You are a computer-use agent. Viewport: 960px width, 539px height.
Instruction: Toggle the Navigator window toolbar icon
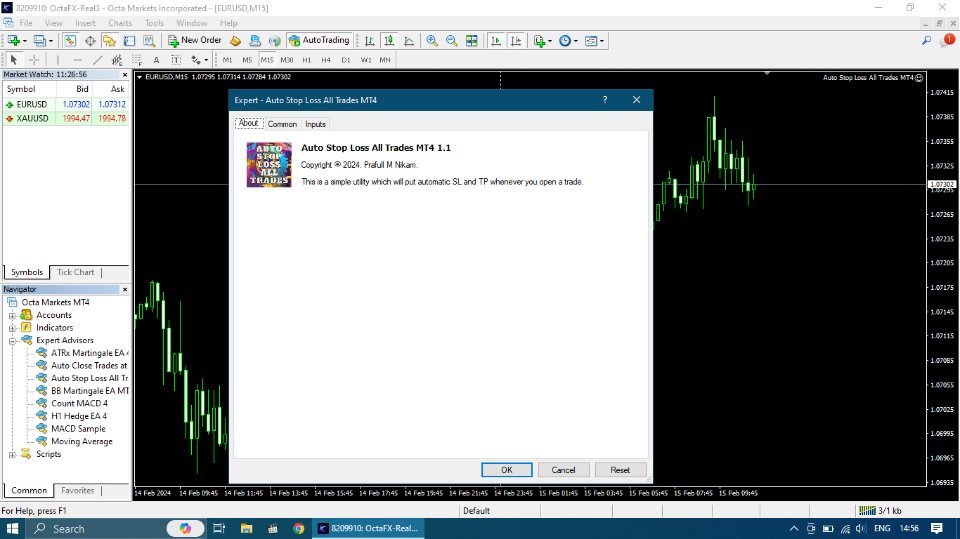pyautogui.click(x=110, y=40)
